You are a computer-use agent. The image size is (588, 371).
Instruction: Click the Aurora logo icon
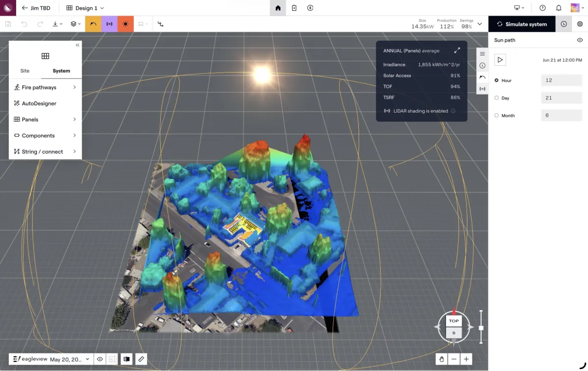coord(9,8)
